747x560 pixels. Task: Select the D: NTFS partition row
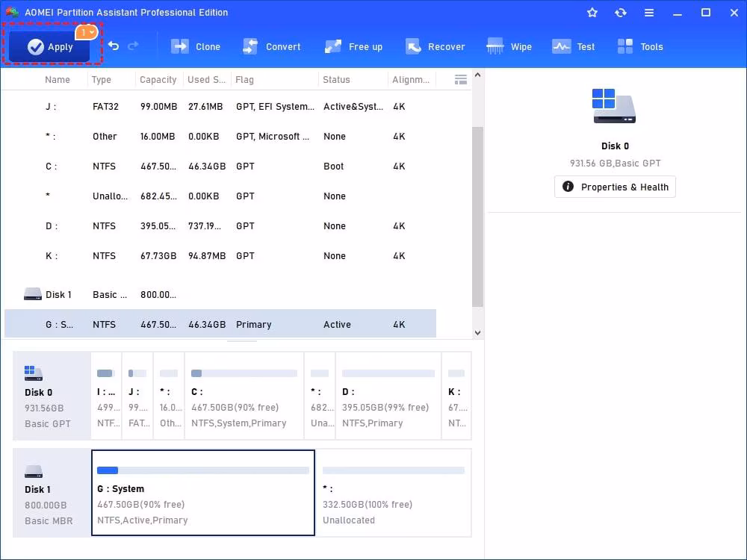220,226
